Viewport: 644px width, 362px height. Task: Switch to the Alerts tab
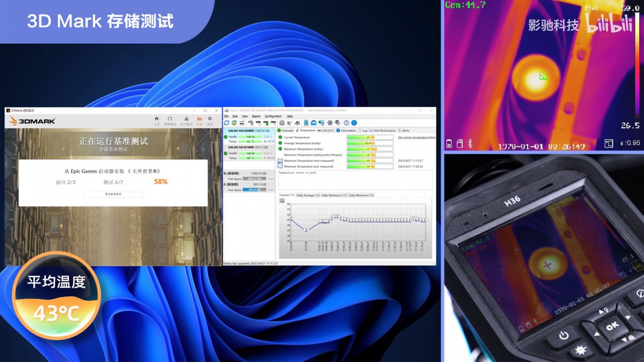[404, 131]
